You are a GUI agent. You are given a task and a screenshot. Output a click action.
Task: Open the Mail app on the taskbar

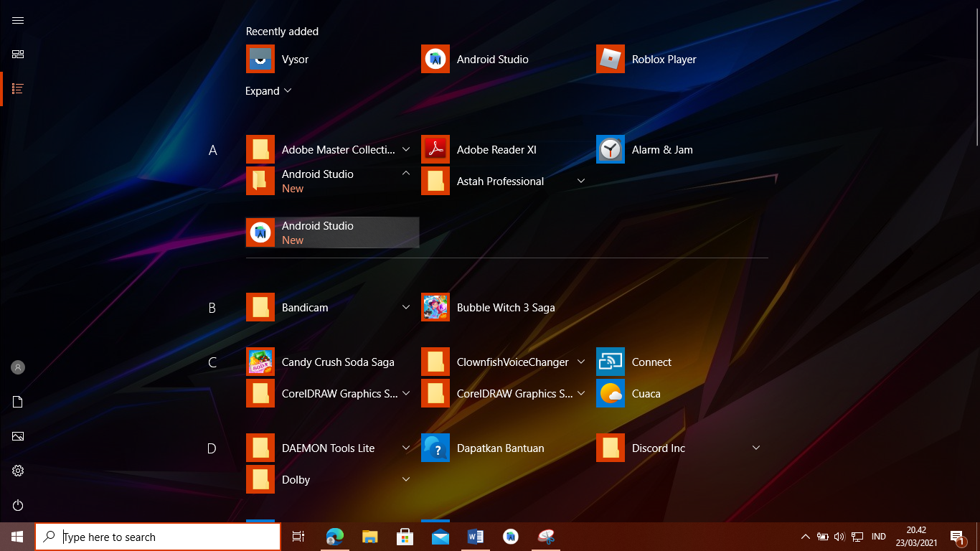click(440, 537)
